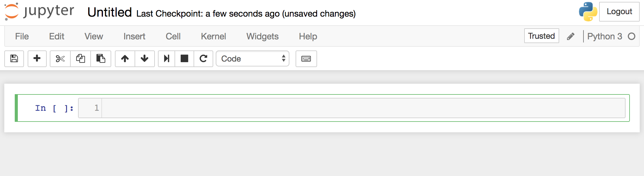Run the current cell
The width and height of the screenshot is (644, 176).
click(167, 58)
